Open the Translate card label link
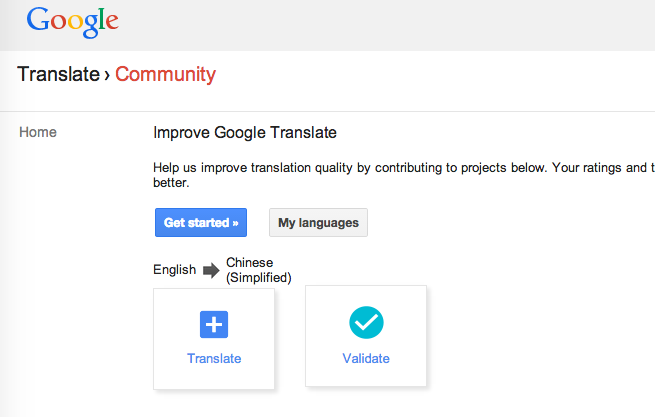Screen dimensions: 655x417 tap(214, 359)
